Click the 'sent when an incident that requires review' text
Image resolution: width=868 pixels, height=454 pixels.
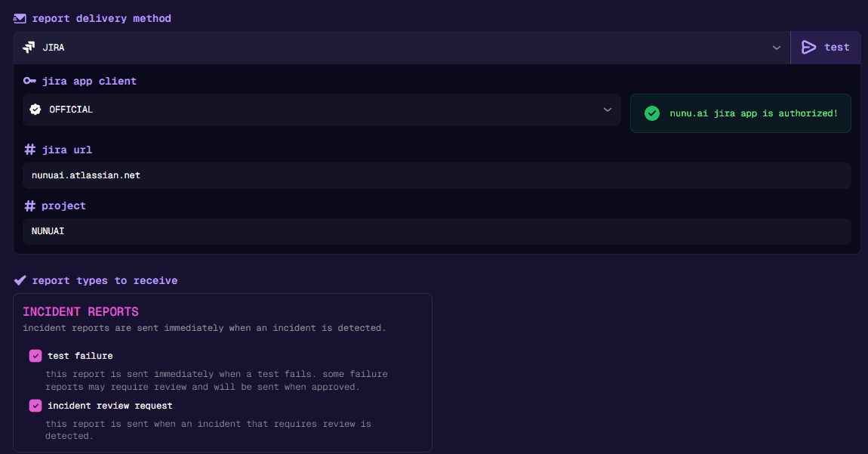coord(208,430)
